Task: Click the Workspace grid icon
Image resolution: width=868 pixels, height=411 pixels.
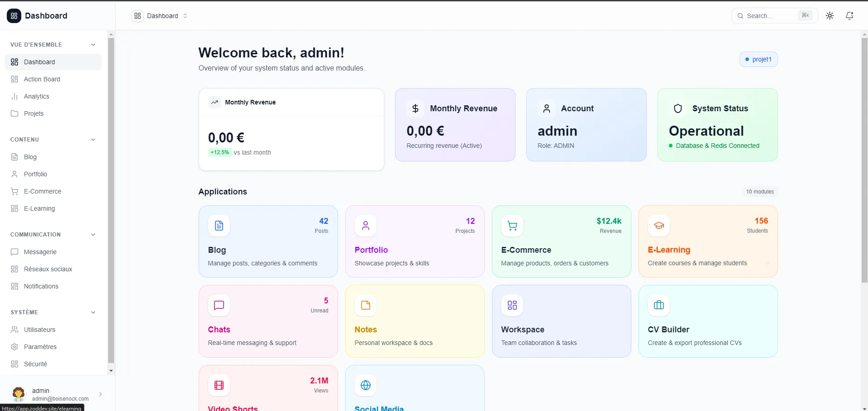Action: [x=511, y=305]
